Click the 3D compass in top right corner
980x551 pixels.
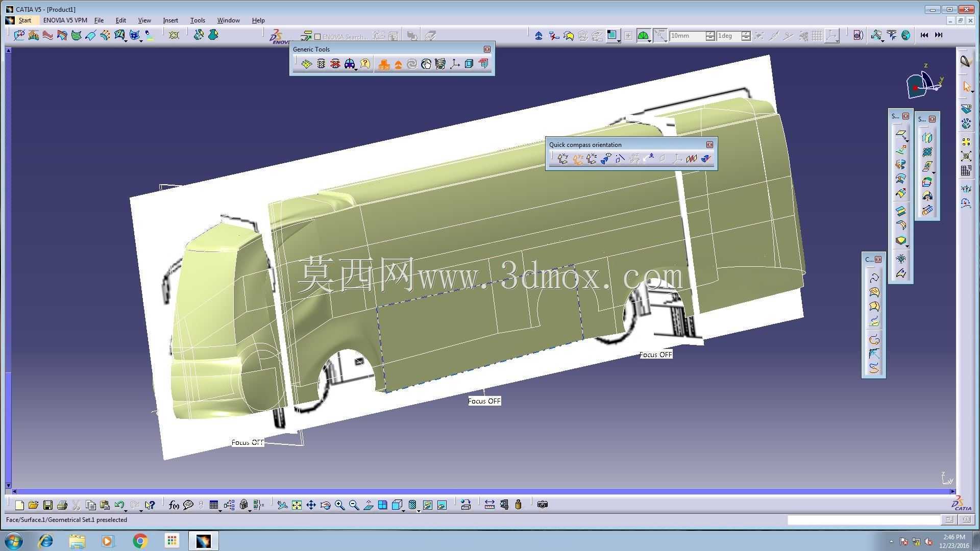(924, 84)
